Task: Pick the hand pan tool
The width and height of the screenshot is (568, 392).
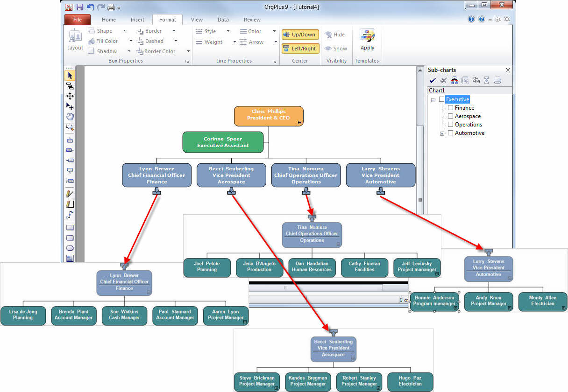Action: coord(70,117)
